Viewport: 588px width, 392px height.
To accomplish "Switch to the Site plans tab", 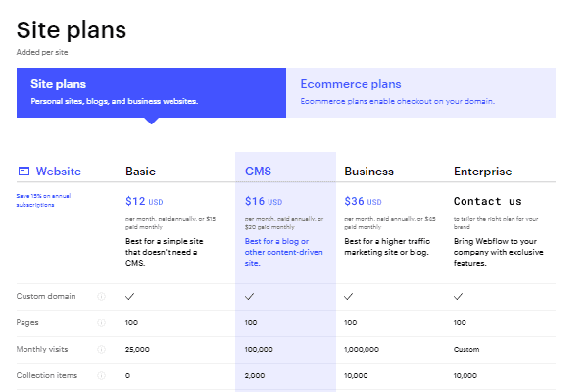I will pos(151,92).
